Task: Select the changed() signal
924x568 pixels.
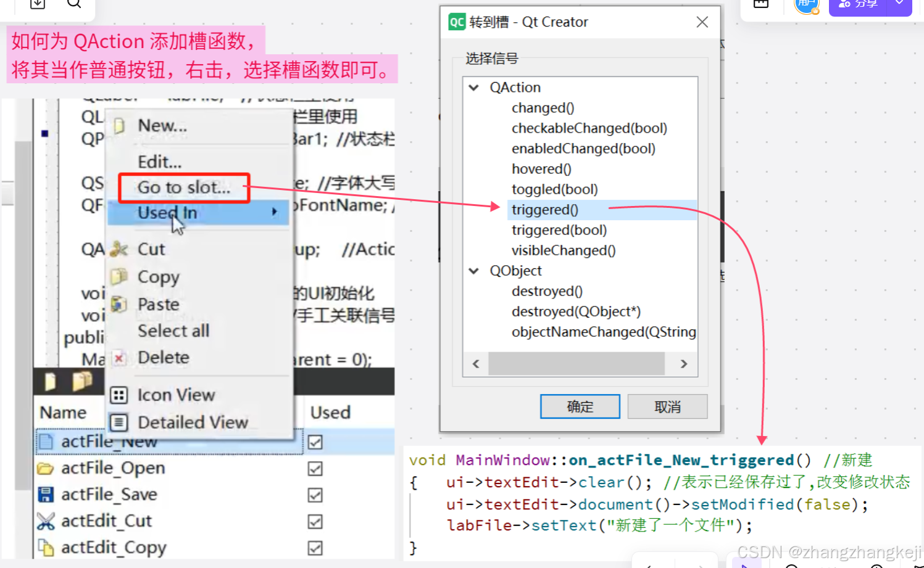Action: pos(543,108)
